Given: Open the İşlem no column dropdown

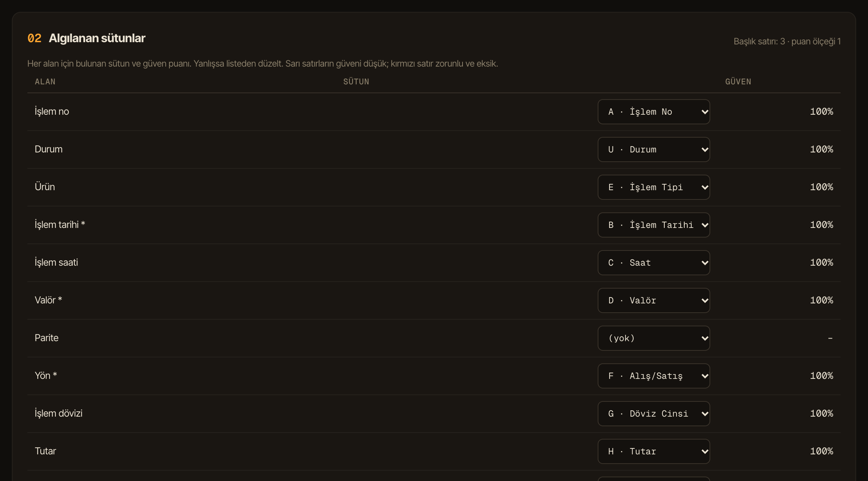Looking at the screenshot, I should (x=654, y=112).
